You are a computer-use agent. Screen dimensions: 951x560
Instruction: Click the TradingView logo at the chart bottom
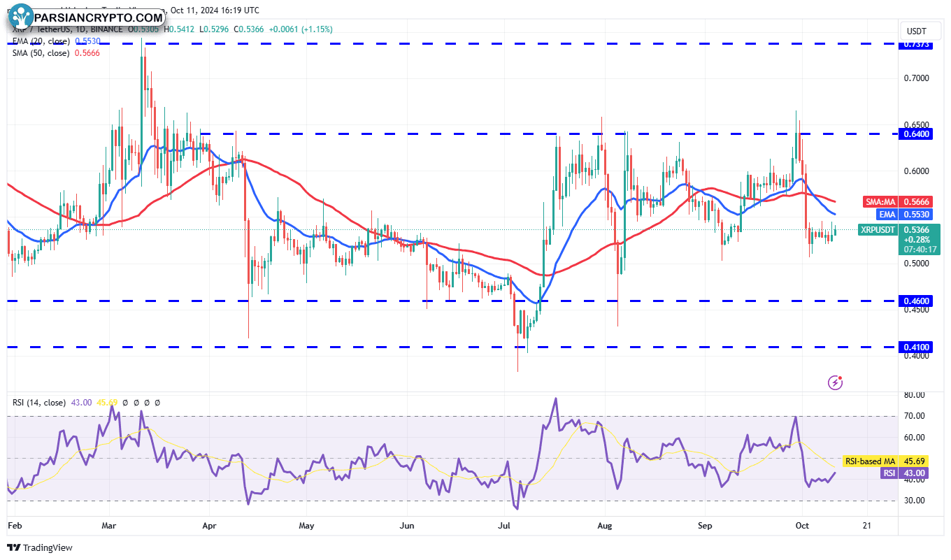40,548
